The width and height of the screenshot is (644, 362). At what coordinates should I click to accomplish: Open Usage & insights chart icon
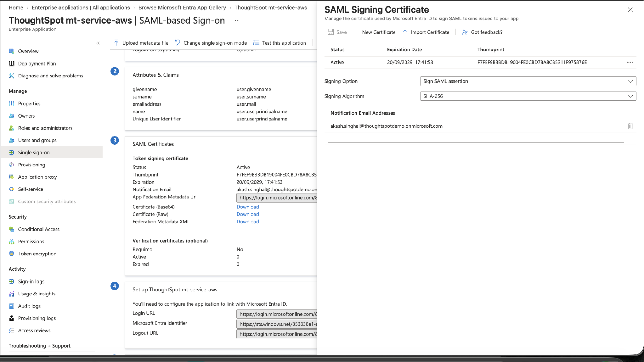point(11,294)
